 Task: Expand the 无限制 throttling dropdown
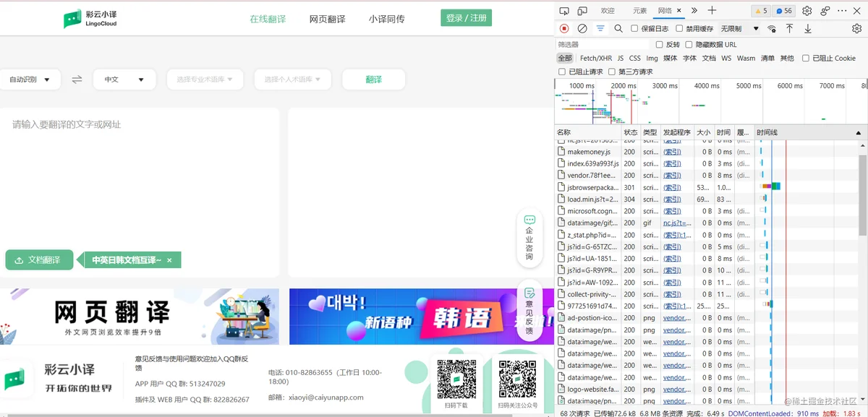[x=739, y=29]
